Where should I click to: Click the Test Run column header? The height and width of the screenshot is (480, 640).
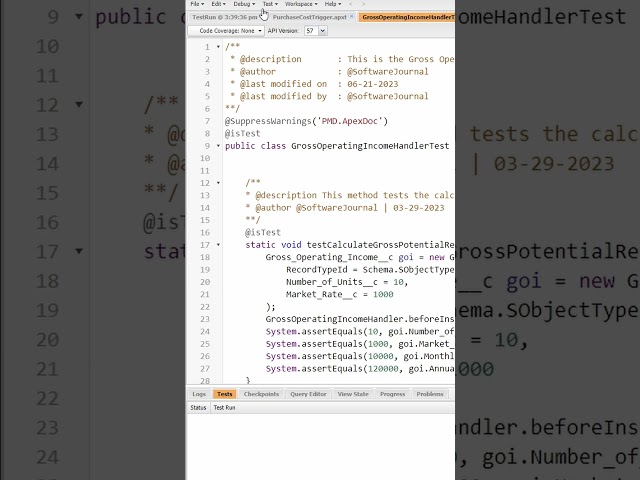pyautogui.click(x=224, y=408)
